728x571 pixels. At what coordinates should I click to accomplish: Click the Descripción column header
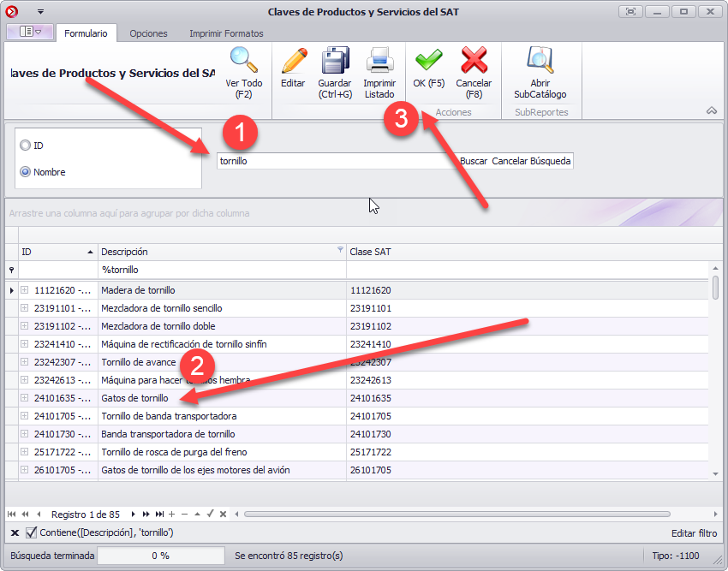[222, 252]
